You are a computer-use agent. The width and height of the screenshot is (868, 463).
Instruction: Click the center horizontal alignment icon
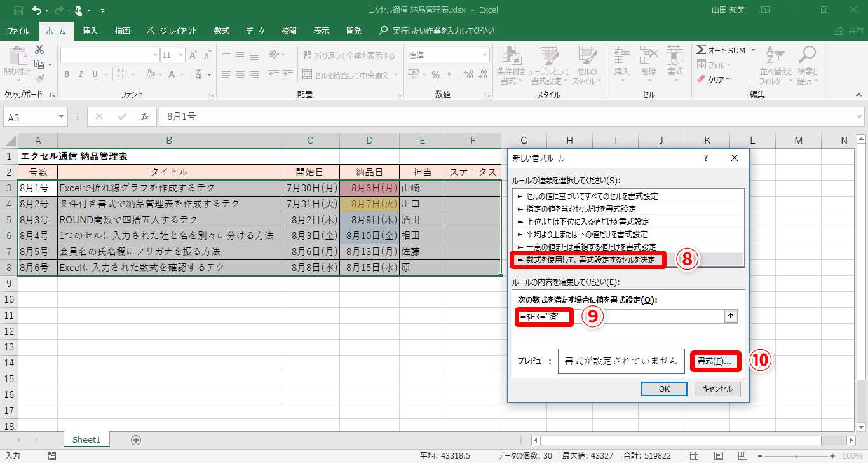(241, 74)
